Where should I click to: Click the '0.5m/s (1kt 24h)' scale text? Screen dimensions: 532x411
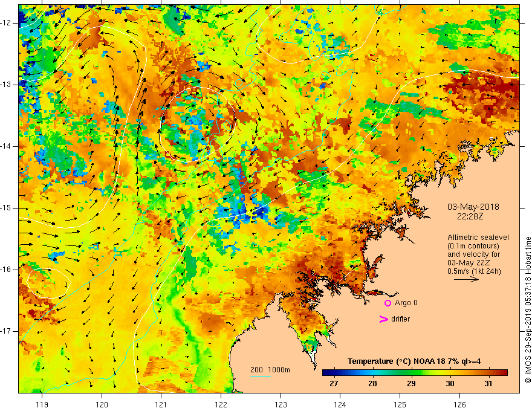pyautogui.click(x=474, y=271)
